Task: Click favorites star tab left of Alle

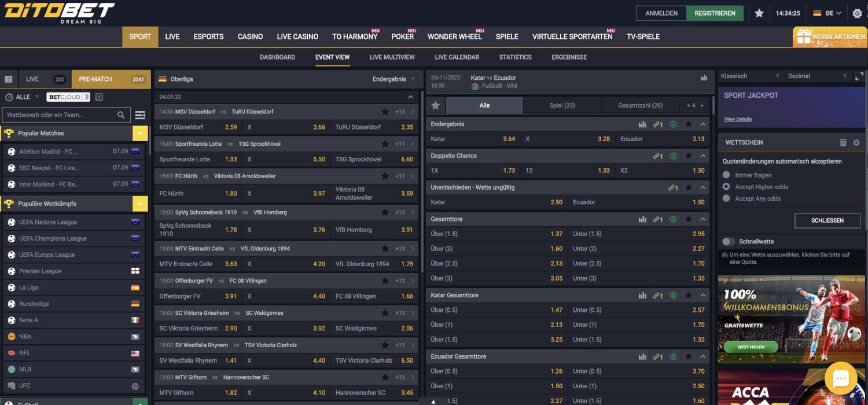Action: pos(436,105)
